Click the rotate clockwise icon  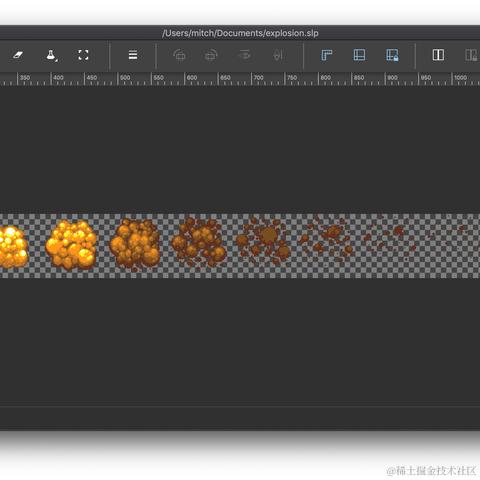click(x=211, y=55)
